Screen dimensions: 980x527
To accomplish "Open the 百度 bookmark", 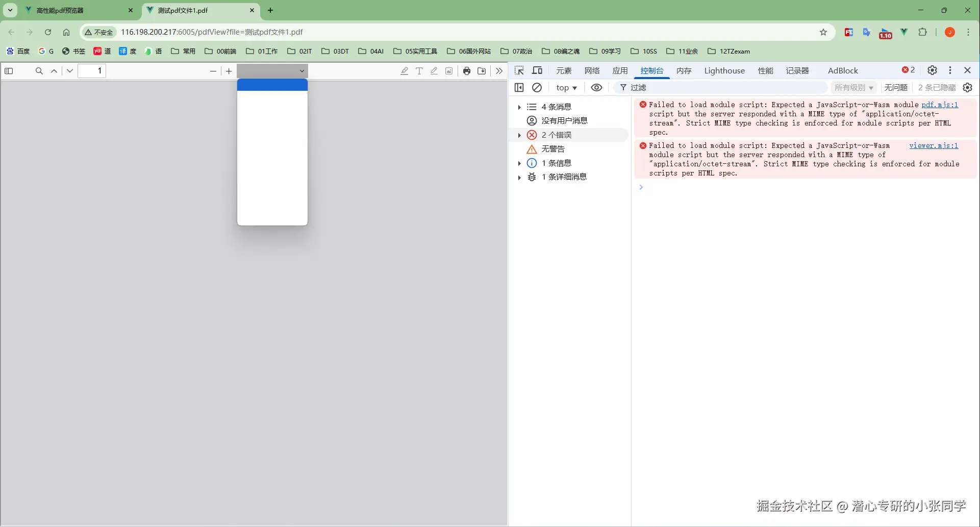I will tap(18, 51).
